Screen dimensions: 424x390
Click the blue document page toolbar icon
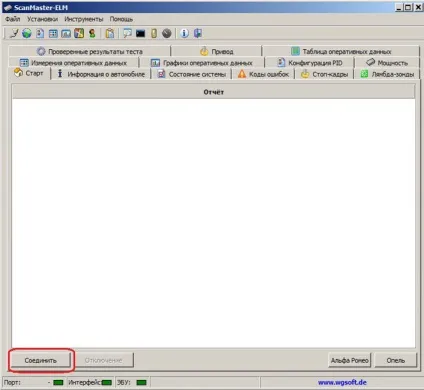(40, 33)
